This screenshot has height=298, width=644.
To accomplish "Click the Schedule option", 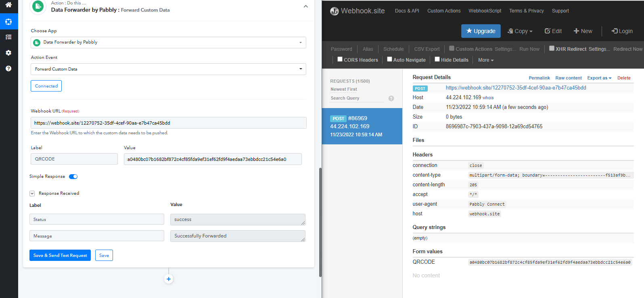I will 393,49.
